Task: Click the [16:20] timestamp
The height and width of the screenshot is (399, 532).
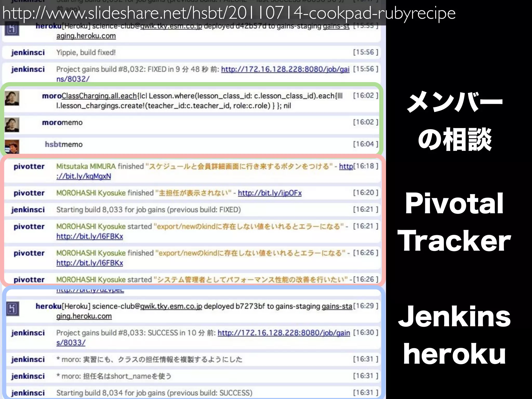Action: [365, 193]
